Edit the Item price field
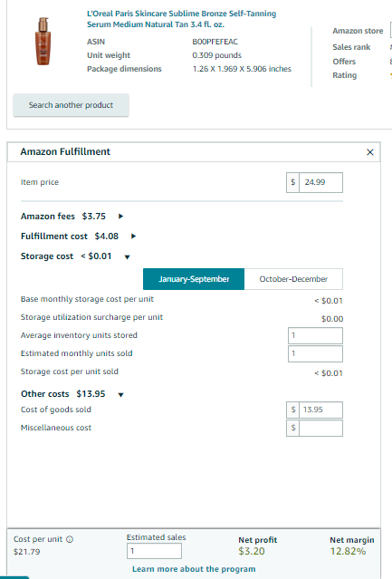392x579 pixels. [320, 182]
